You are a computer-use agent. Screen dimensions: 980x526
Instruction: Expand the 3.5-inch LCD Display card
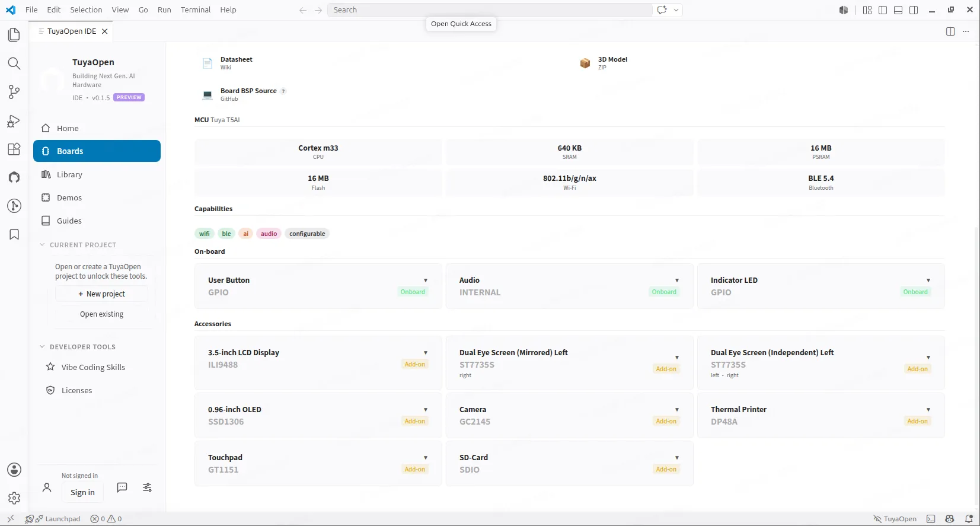(x=426, y=353)
